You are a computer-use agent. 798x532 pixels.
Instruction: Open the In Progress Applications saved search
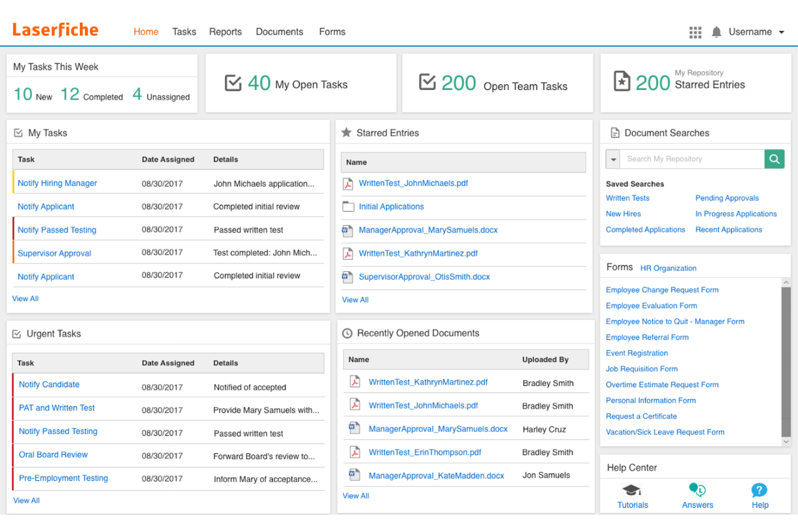(736, 214)
